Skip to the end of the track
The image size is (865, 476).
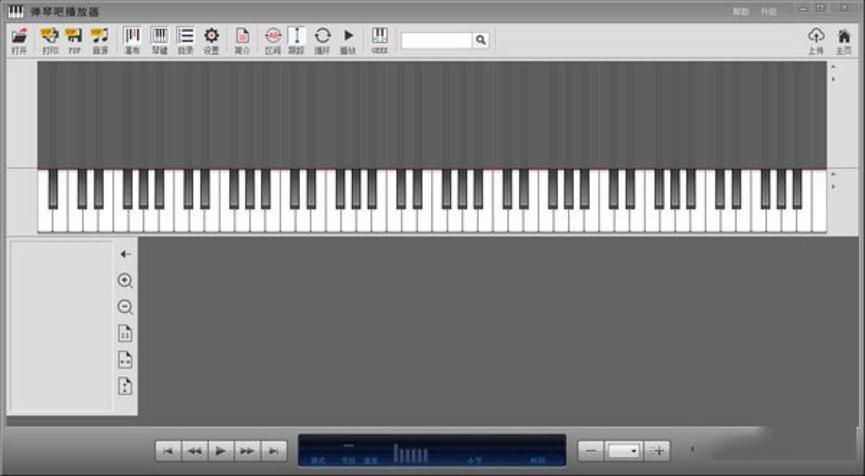(274, 451)
